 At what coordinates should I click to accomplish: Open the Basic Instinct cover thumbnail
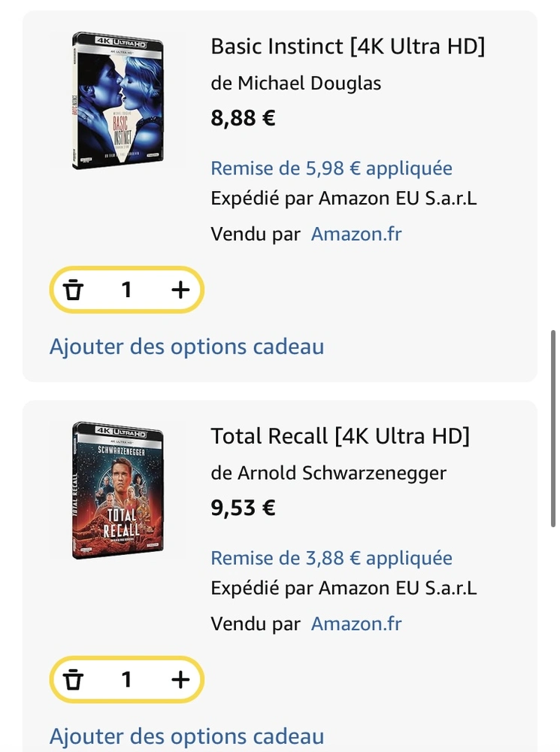click(118, 100)
